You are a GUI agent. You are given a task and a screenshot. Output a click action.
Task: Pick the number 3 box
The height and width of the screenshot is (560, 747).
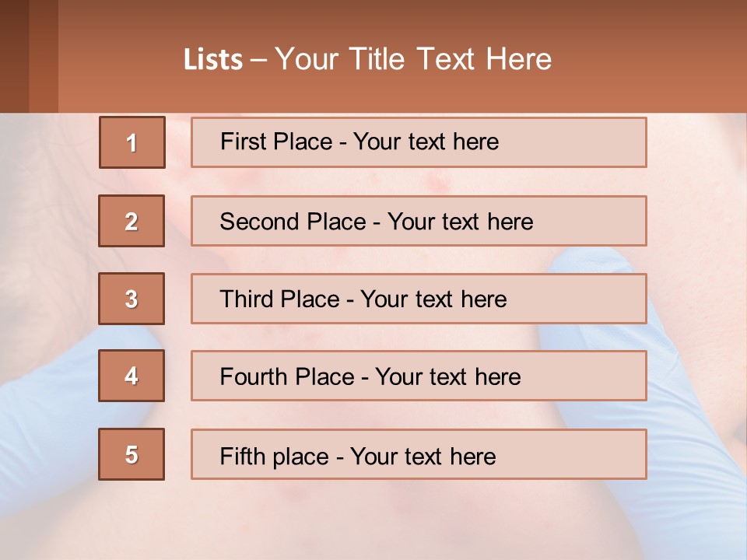click(132, 299)
